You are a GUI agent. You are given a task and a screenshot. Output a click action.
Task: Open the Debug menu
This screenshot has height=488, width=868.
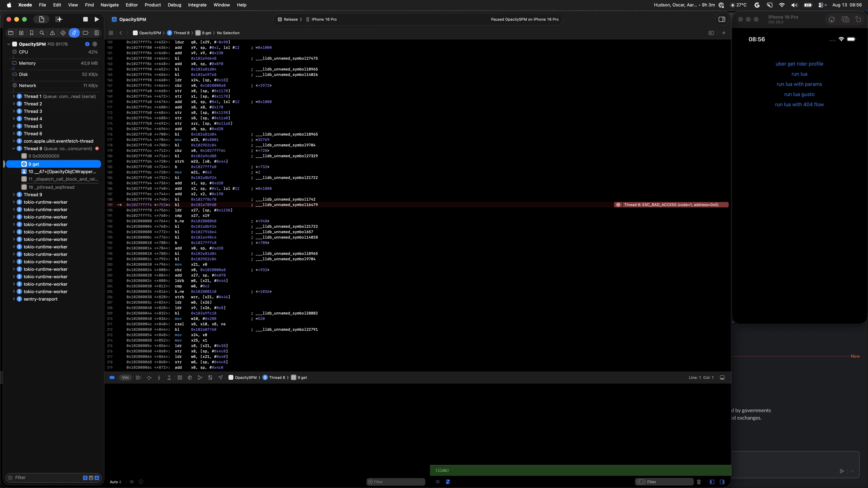(x=174, y=5)
